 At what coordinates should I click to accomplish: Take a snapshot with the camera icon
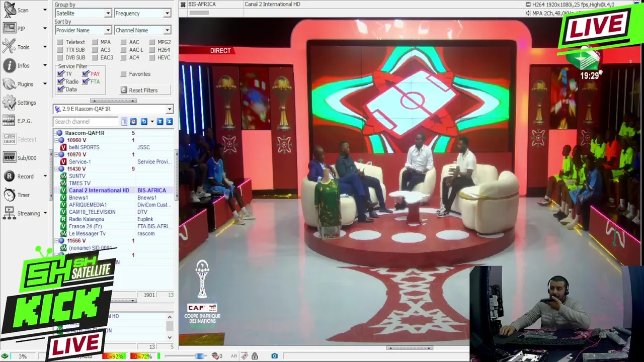274,356
